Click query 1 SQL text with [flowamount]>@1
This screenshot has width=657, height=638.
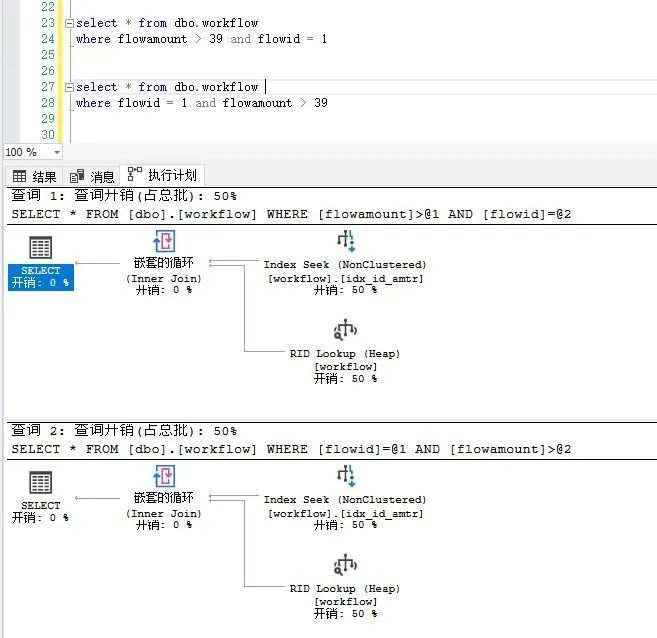click(291, 214)
